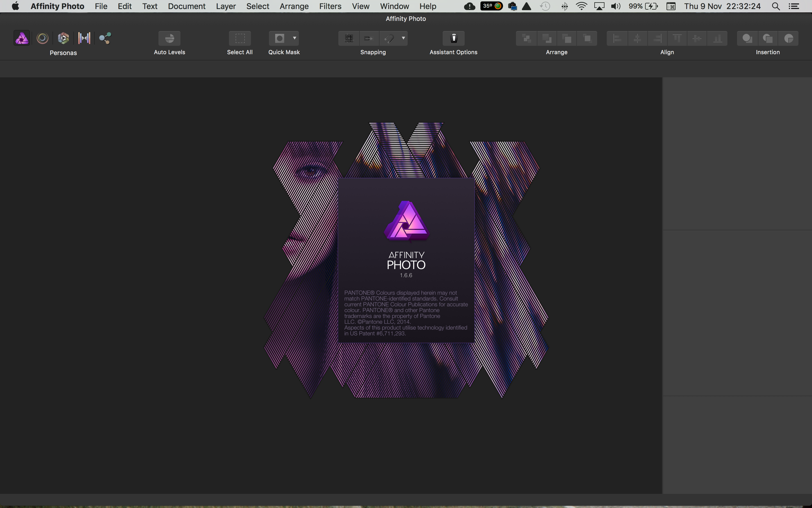Click Back One arrange icon

(x=547, y=38)
